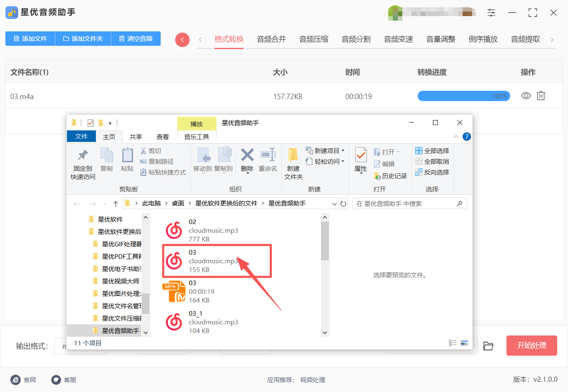Click the 清空音频 button

[136, 39]
